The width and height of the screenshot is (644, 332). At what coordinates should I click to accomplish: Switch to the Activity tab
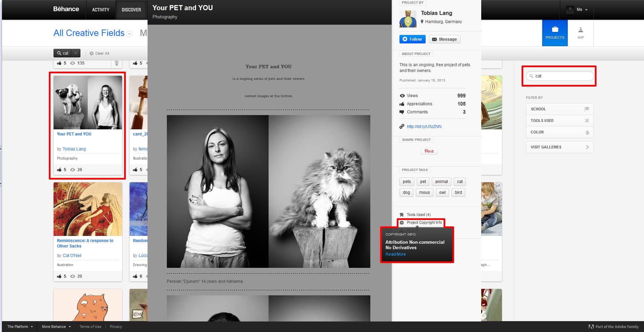tap(100, 10)
